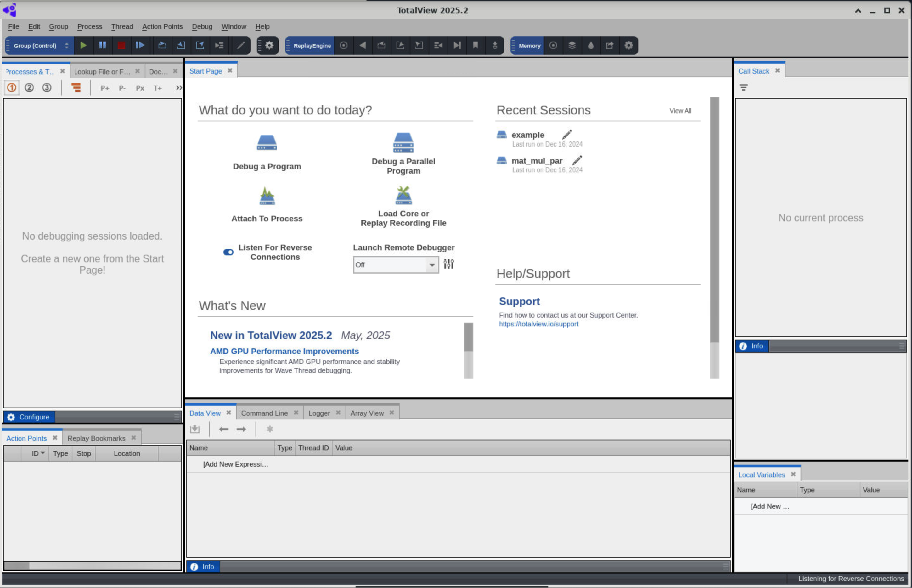
Task: Toggle Listen For Reverse Connections switch
Action: pyautogui.click(x=228, y=252)
